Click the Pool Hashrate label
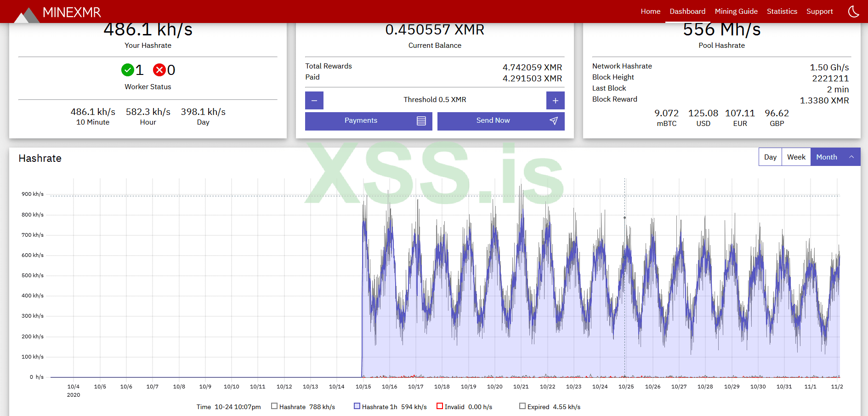 click(721, 46)
